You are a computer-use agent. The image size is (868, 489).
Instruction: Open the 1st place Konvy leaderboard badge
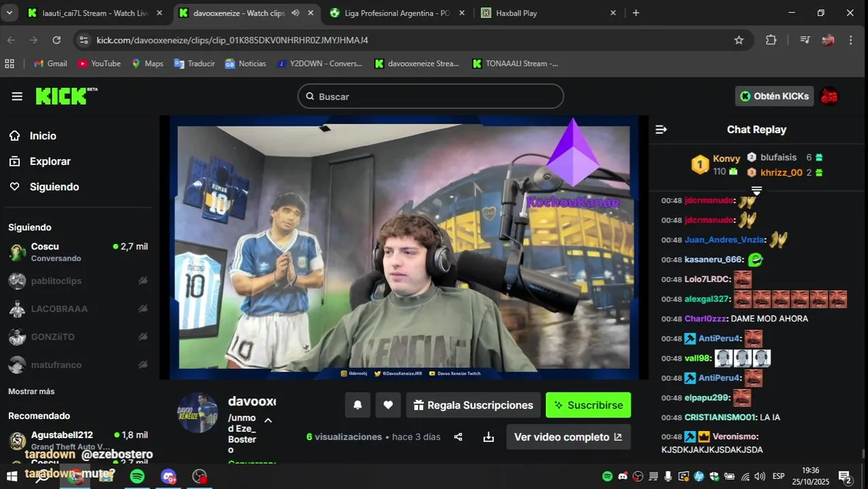pos(700,164)
